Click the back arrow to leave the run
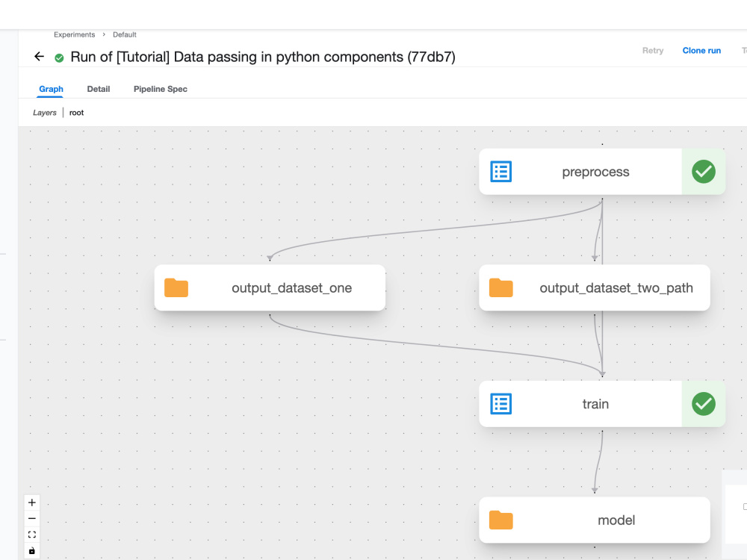 tap(39, 56)
